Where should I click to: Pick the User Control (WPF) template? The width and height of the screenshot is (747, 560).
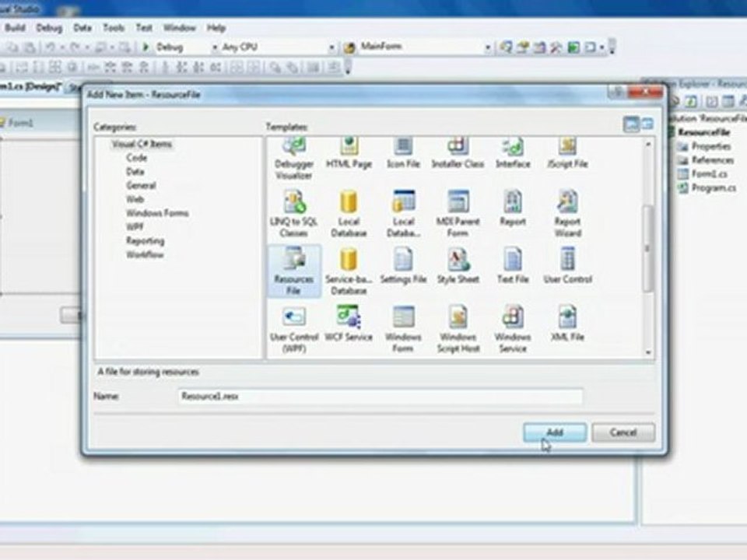[x=294, y=330]
